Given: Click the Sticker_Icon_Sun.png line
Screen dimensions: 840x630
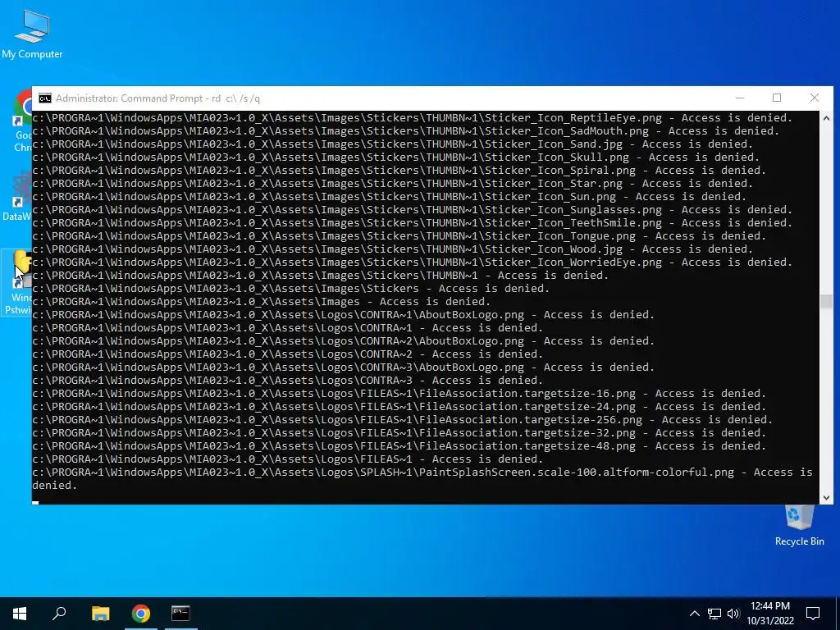Looking at the screenshot, I should [390, 197].
